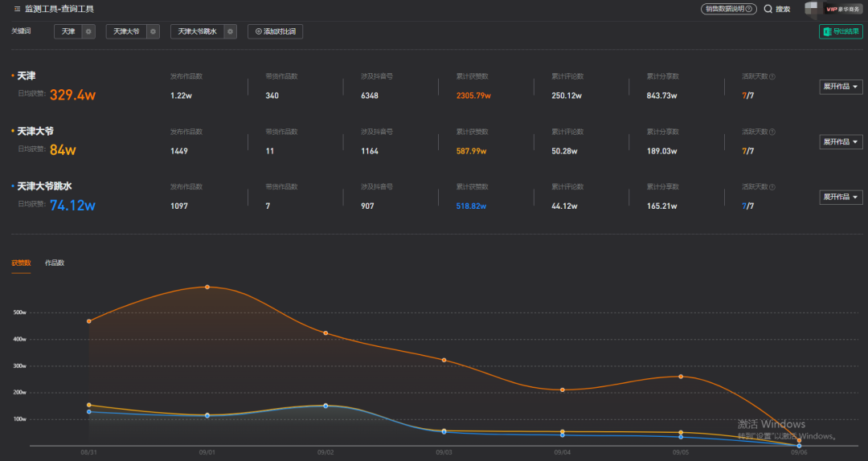The width and height of the screenshot is (868, 461).
Task: Click the orange 09/01 peak data point
Action: coord(207,287)
